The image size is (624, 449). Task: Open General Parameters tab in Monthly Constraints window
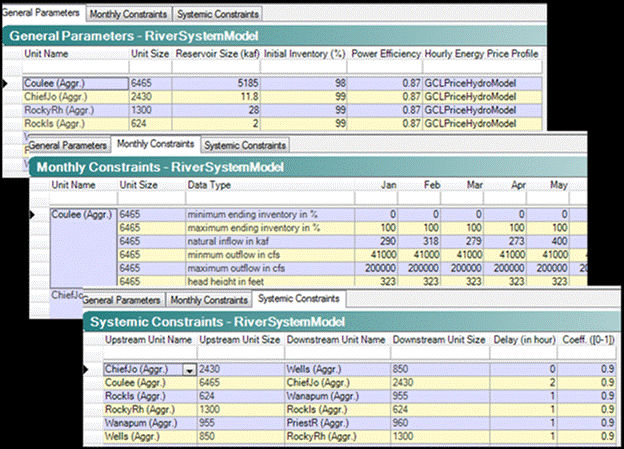pyautogui.click(x=68, y=146)
